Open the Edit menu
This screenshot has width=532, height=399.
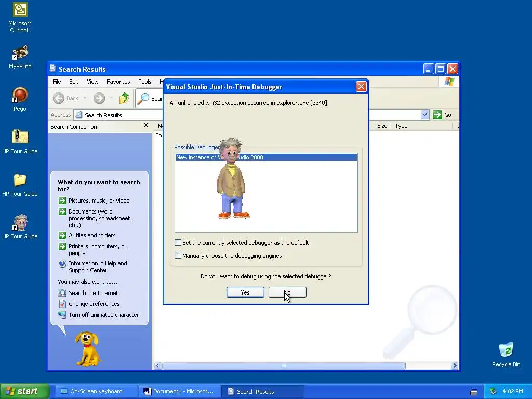[74, 82]
